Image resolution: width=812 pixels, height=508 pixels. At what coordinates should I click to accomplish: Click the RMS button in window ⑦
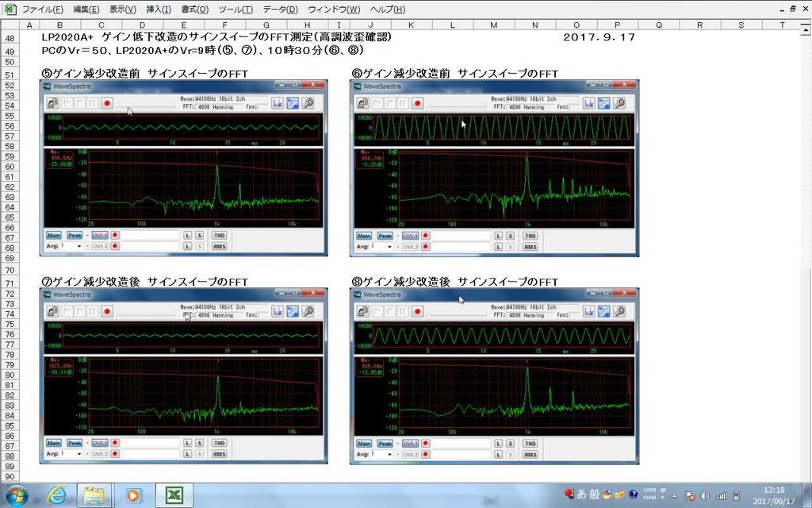[x=219, y=453]
